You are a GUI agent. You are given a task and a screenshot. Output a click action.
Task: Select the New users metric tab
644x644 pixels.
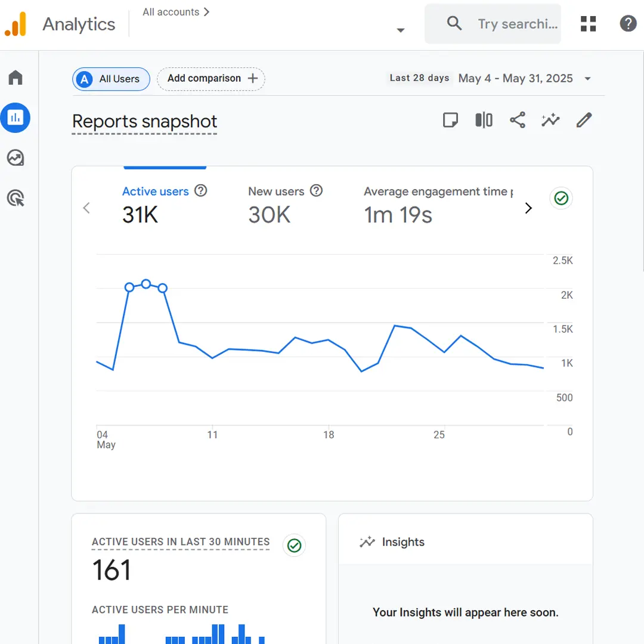[286, 203]
